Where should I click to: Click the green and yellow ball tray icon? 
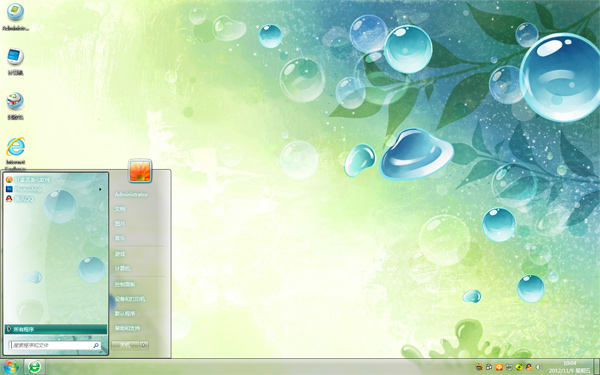[x=519, y=367]
